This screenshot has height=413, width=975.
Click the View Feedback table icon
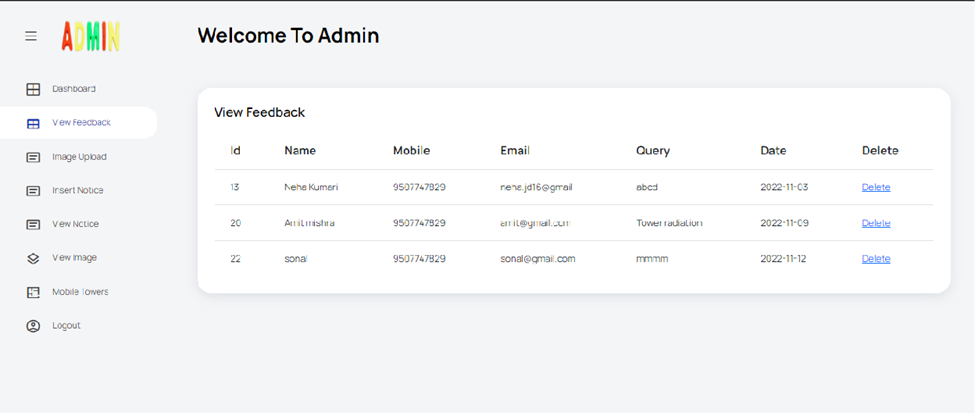[33, 123]
